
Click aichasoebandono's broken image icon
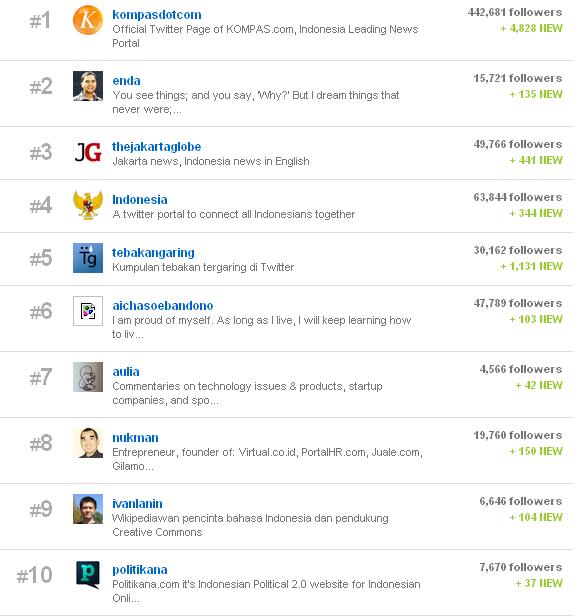coord(88,311)
